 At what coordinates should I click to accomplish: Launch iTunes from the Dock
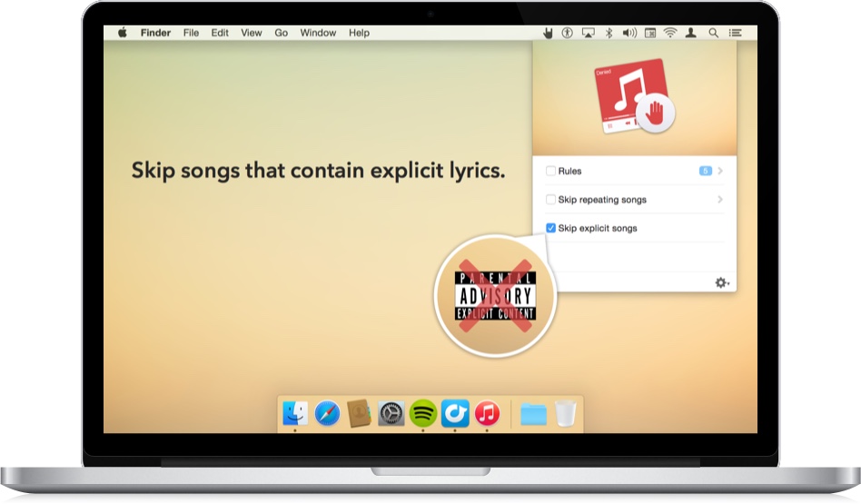(x=487, y=413)
